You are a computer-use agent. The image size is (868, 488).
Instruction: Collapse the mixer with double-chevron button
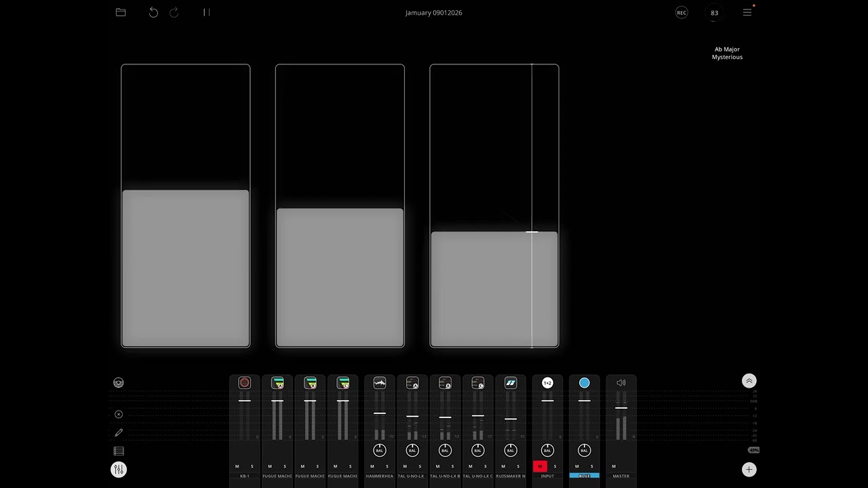click(x=749, y=381)
